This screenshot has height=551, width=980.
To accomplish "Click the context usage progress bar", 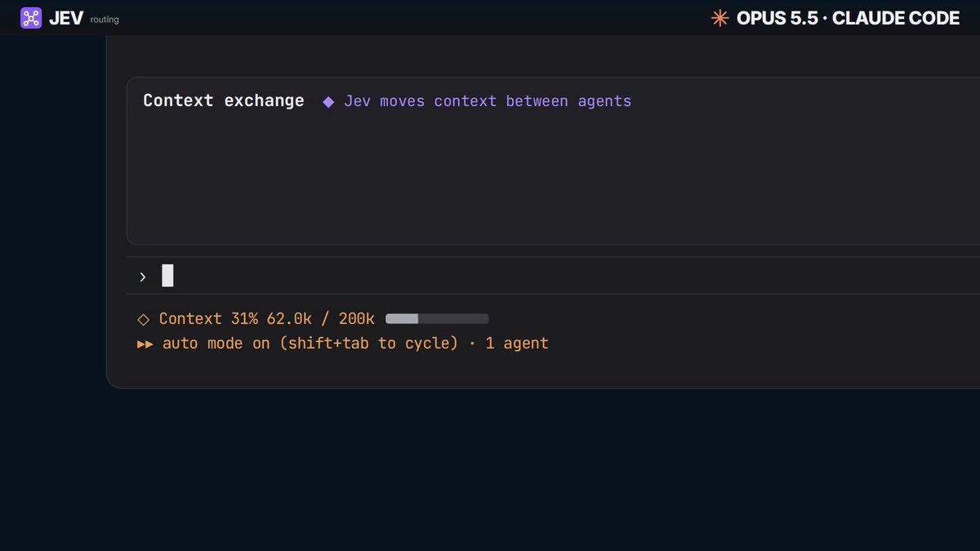I will point(437,318).
